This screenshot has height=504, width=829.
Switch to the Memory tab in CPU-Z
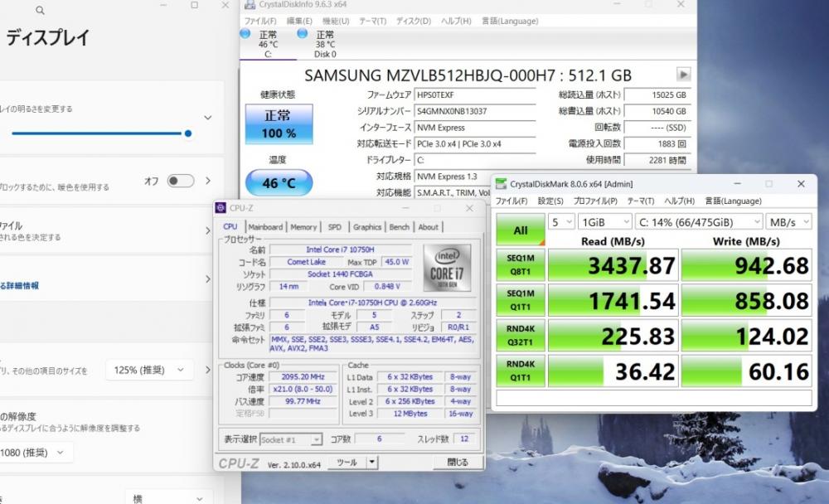pos(303,227)
